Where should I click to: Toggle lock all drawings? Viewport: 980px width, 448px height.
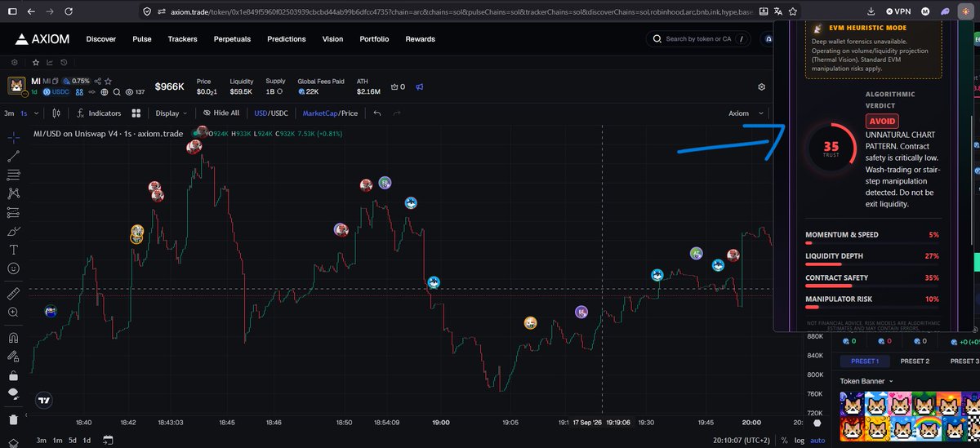click(x=13, y=375)
